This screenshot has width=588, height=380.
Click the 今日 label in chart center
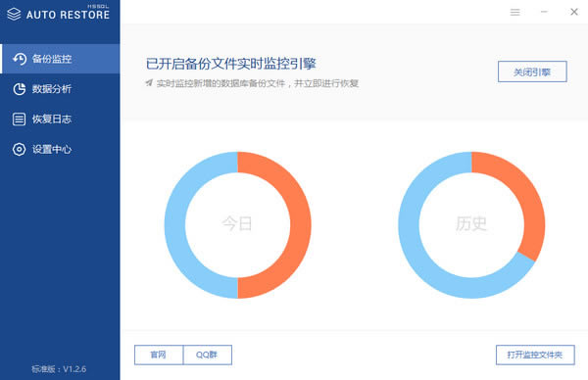tap(237, 224)
